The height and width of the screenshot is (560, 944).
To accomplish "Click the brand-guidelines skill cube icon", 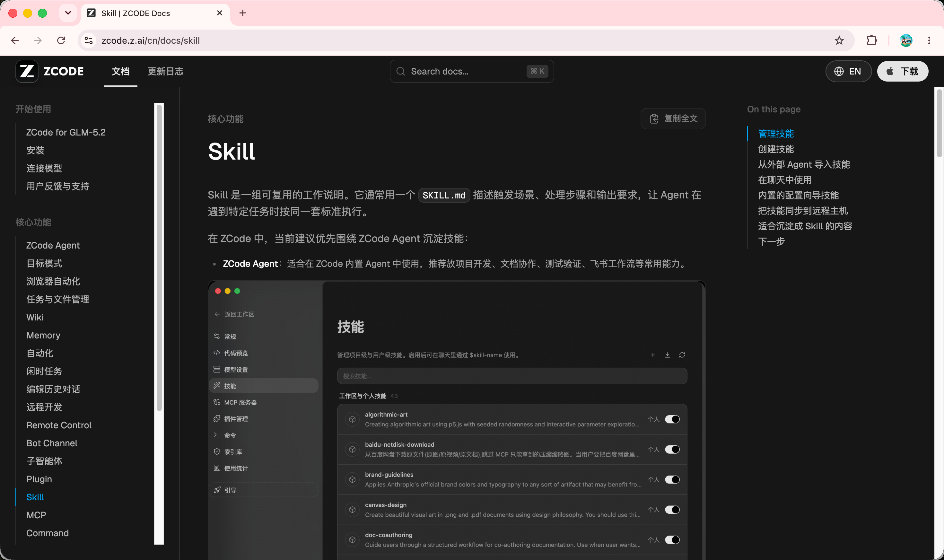I will [x=353, y=480].
